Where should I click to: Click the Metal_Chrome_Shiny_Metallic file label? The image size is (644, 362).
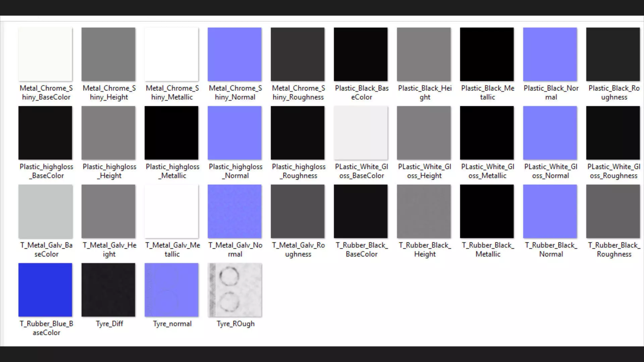(172, 93)
